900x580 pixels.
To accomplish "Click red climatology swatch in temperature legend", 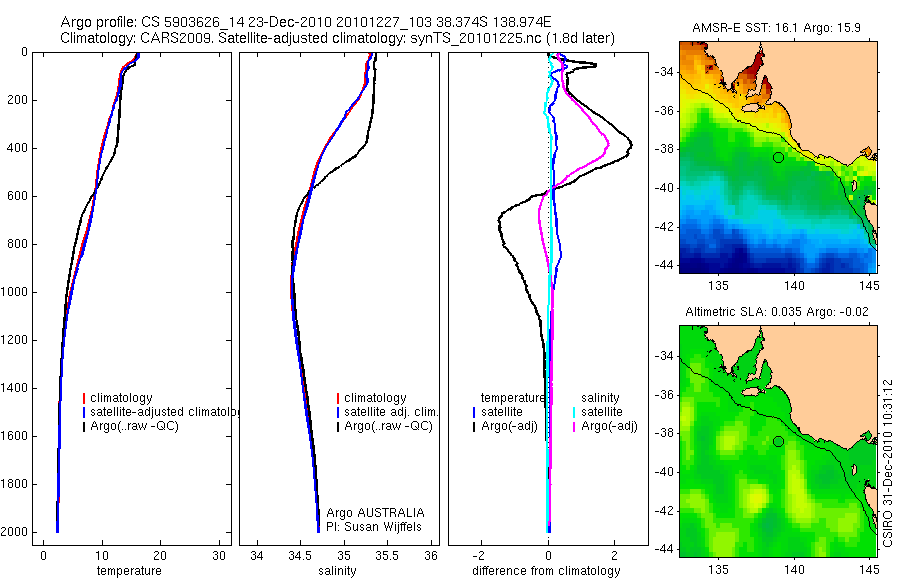I will [84, 398].
